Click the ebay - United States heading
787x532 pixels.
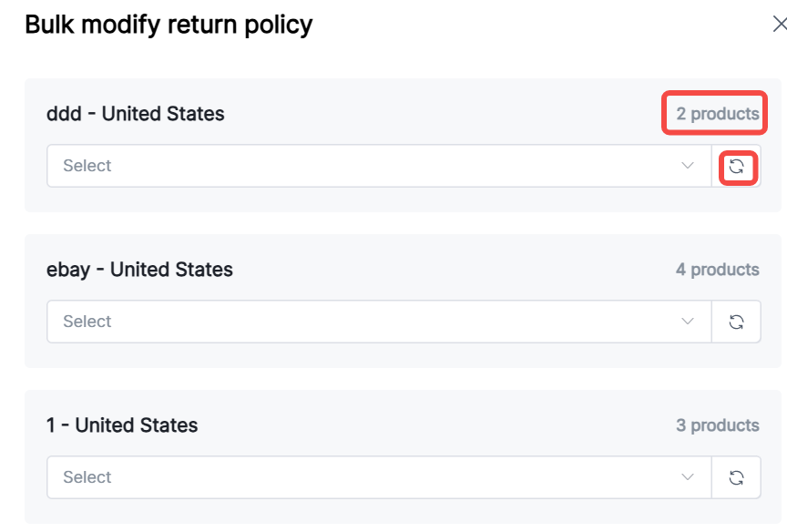click(139, 270)
